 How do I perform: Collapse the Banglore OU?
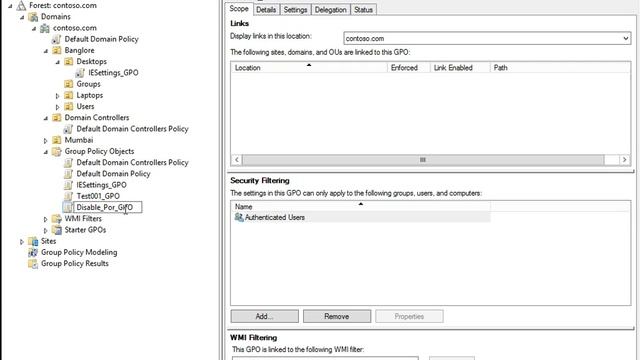tap(46, 51)
